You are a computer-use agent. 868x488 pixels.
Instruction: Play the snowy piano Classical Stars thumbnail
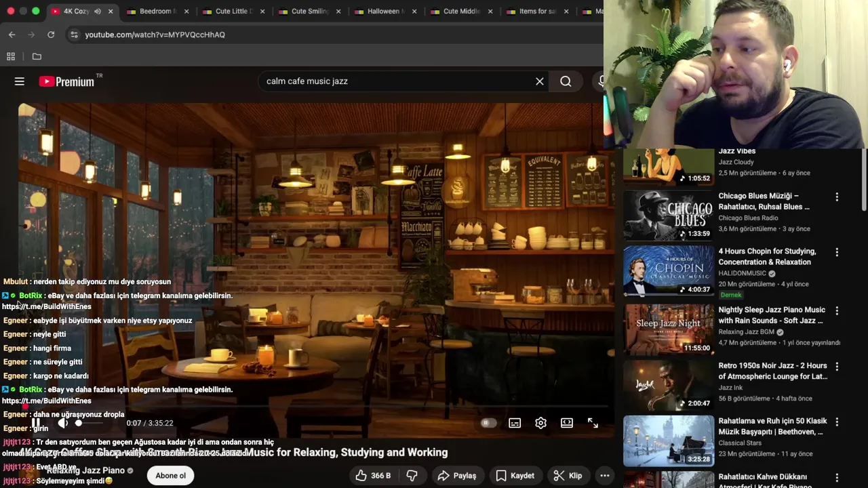[x=668, y=441]
